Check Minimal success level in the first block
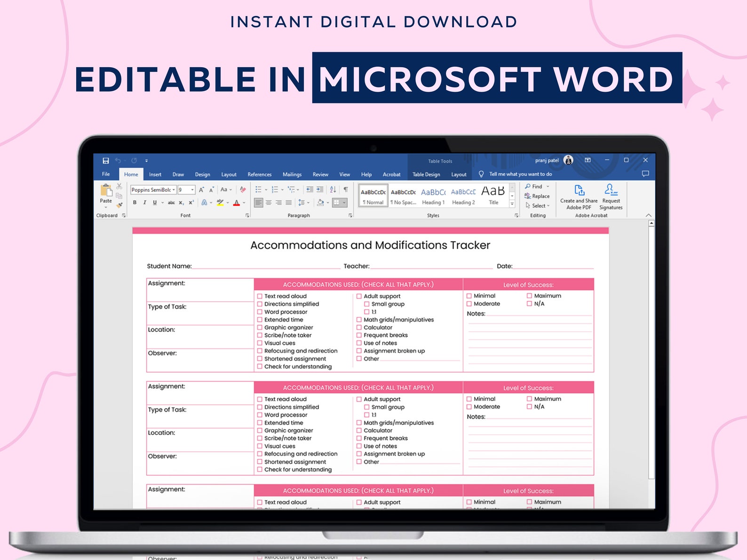Screen dimensions: 747x560 (469, 296)
